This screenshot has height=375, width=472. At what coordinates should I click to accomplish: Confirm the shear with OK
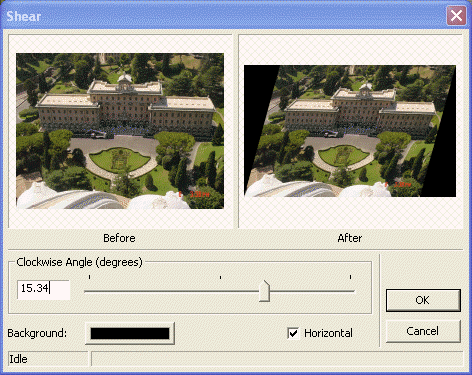[x=423, y=300]
